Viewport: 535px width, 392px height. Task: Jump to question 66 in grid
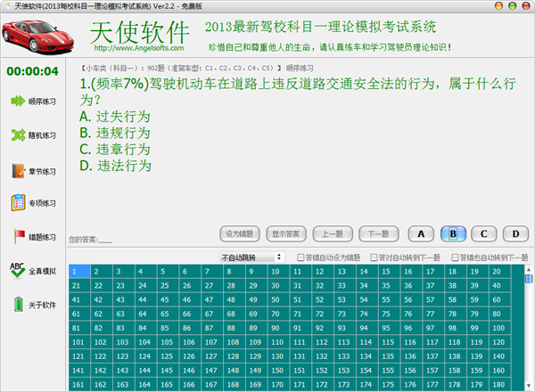tap(190, 314)
